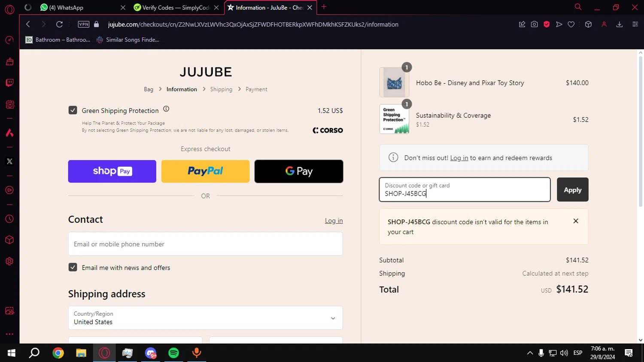This screenshot has height=362, width=644.
Task: Open the downloads icon in toolbar
Action: click(x=620, y=24)
